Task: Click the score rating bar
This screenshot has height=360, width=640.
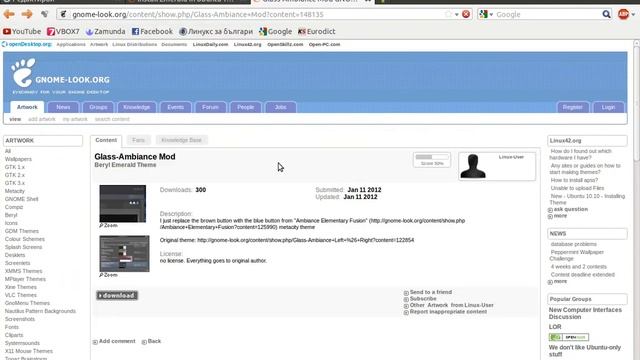Action: pos(432,157)
